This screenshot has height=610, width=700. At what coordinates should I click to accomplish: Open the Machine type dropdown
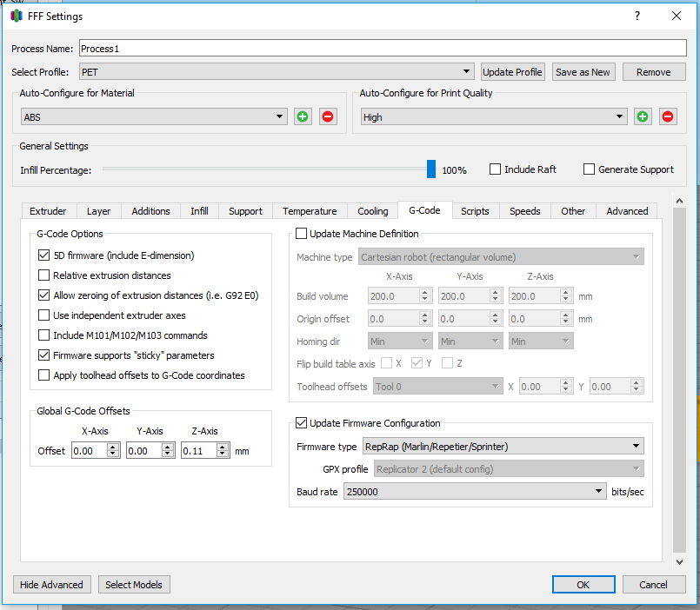pyautogui.click(x=501, y=257)
